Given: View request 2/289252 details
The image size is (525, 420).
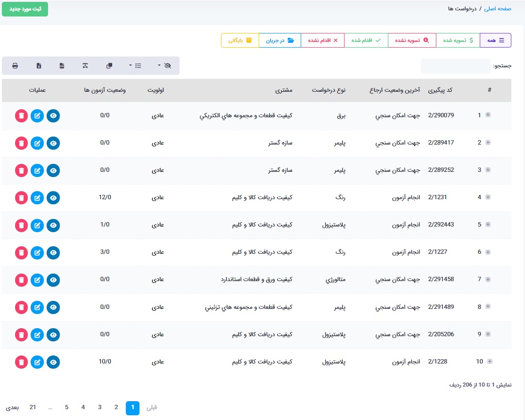Looking at the screenshot, I should point(53,170).
